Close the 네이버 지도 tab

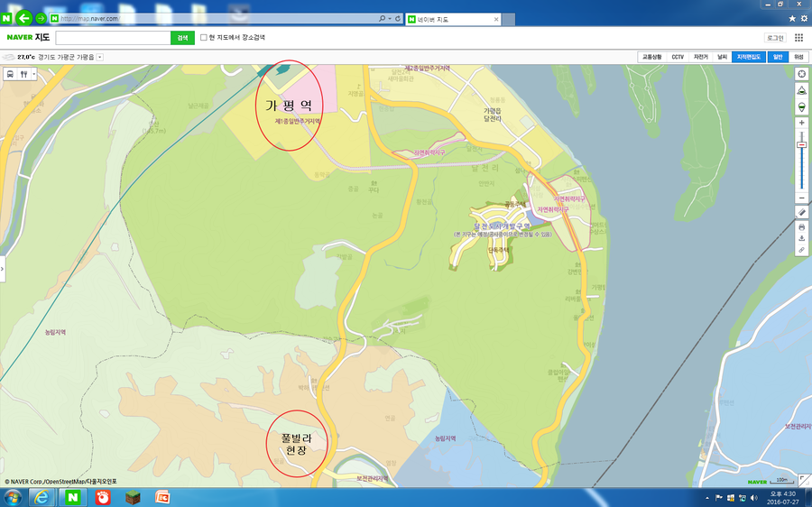pos(496,19)
